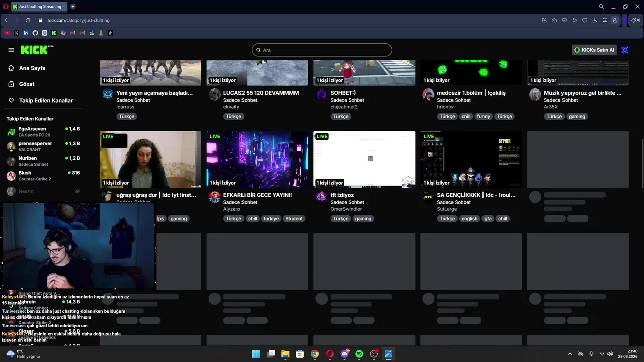This screenshot has width=644, height=362.
Task: Add page to bookmarks with heart icon
Action: click(585, 20)
